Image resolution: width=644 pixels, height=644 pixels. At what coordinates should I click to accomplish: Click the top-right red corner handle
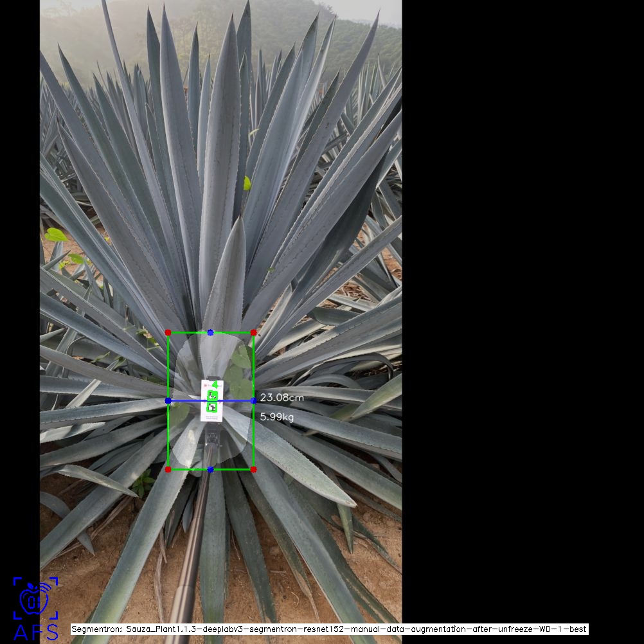[253, 333]
